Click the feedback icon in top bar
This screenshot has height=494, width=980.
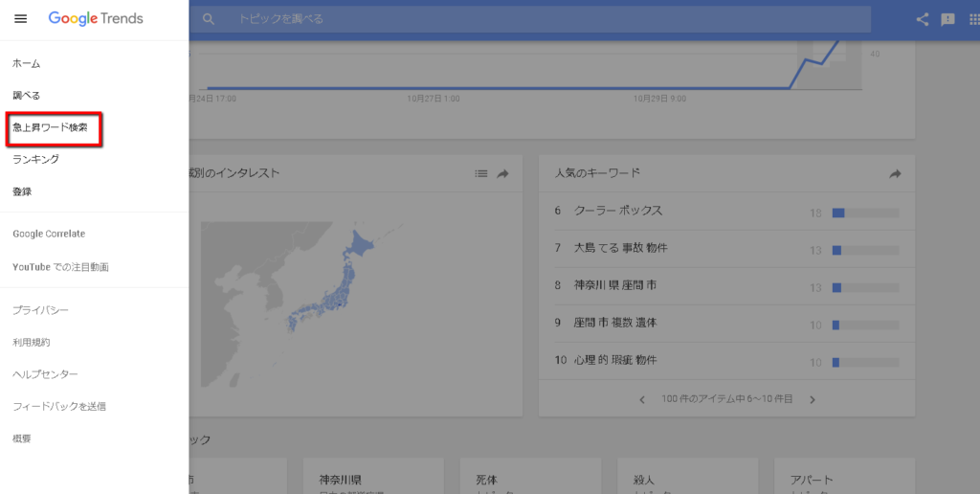[948, 19]
